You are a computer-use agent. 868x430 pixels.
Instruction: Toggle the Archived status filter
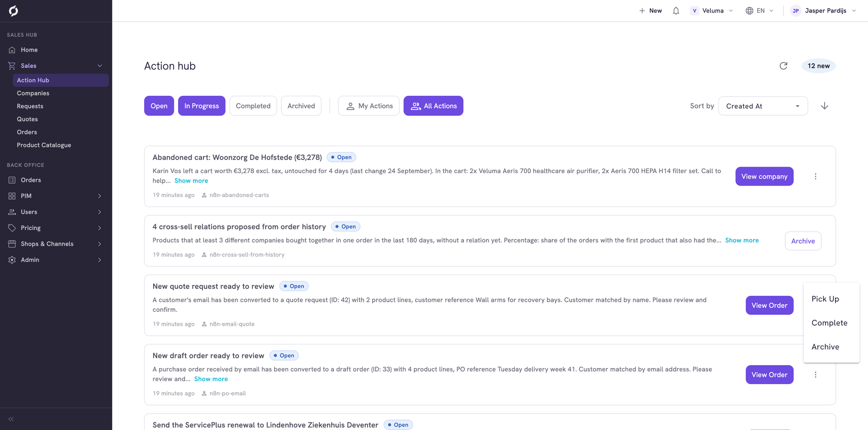301,106
